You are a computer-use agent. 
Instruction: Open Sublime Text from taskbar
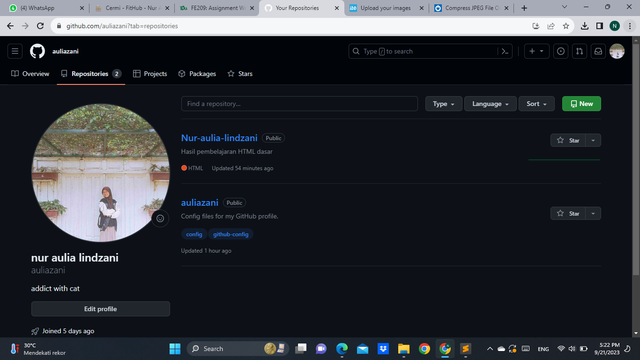(x=465, y=349)
